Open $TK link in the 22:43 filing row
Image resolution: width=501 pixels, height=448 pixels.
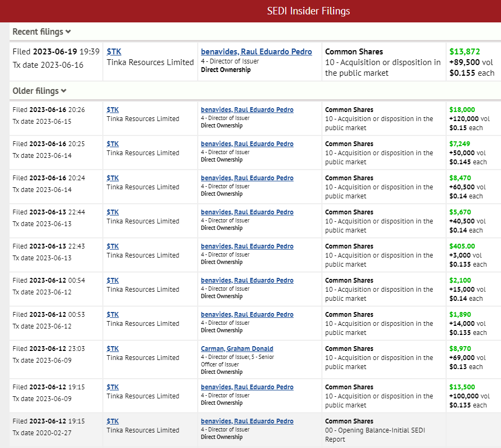coord(113,246)
